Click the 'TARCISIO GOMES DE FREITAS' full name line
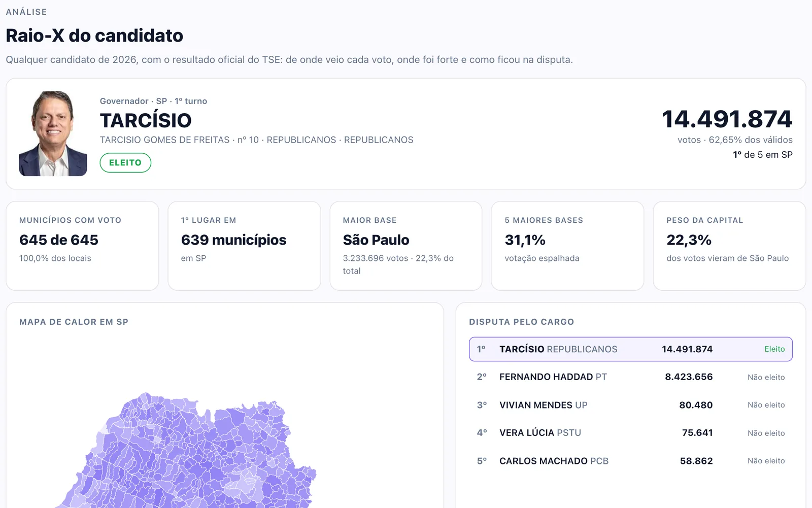 coord(164,140)
